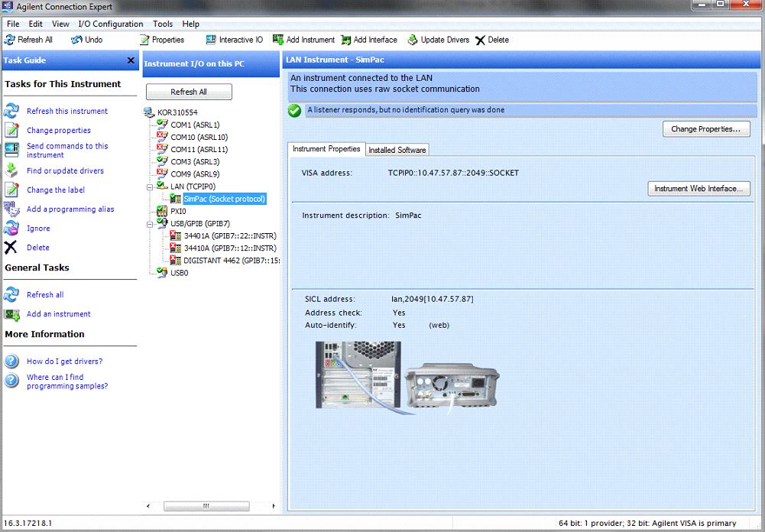Collapse the USB/GPIB (GPIB7) tree node
765x532 pixels.
click(x=151, y=224)
